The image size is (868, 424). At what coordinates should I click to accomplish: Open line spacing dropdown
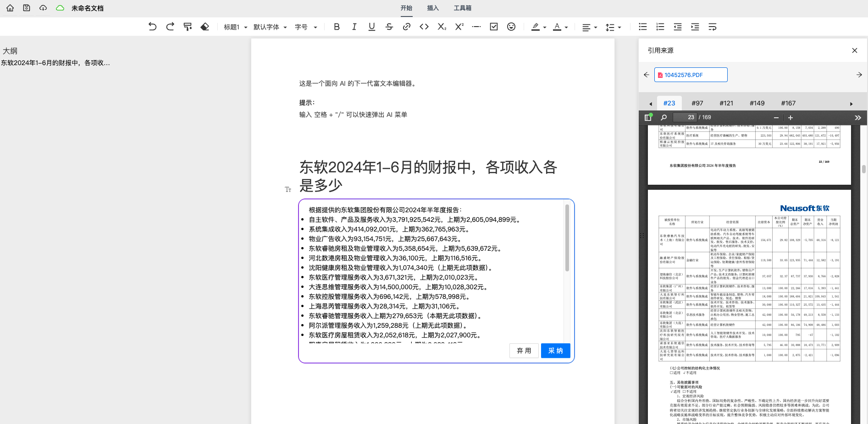[613, 28]
